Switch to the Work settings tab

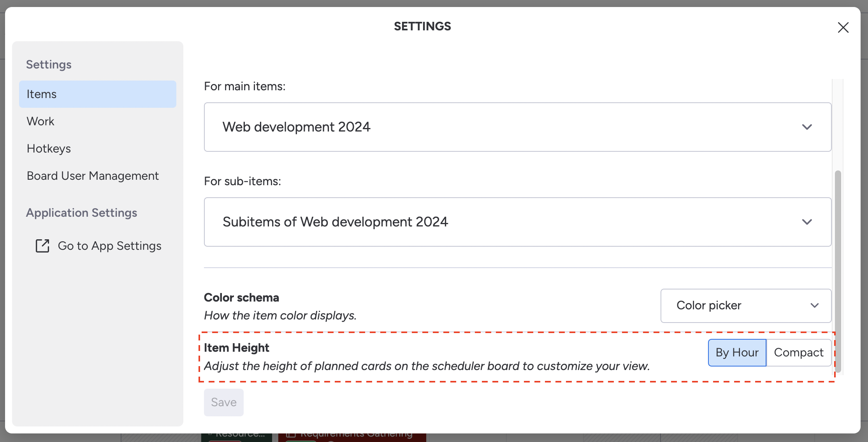40,121
